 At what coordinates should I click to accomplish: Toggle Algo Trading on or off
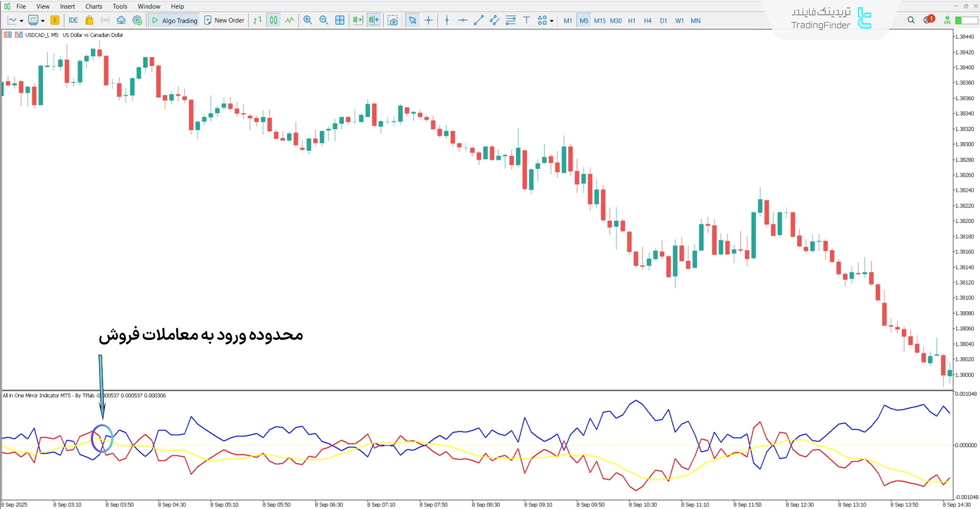pos(174,20)
